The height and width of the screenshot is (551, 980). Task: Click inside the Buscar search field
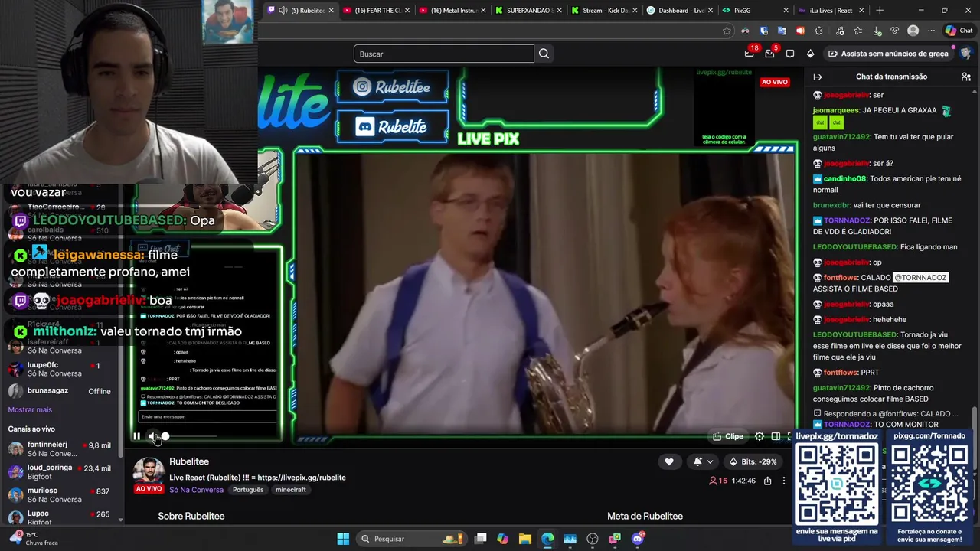point(444,54)
